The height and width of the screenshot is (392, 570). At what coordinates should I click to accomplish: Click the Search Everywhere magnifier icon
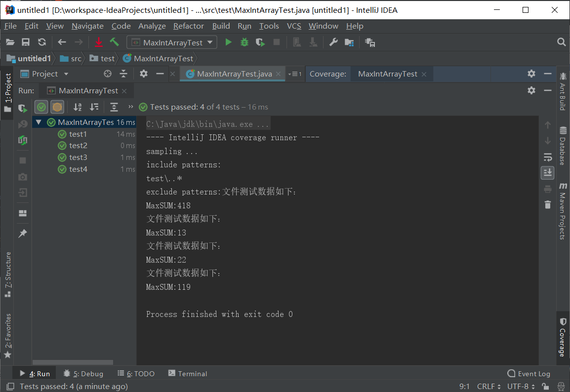(x=561, y=42)
